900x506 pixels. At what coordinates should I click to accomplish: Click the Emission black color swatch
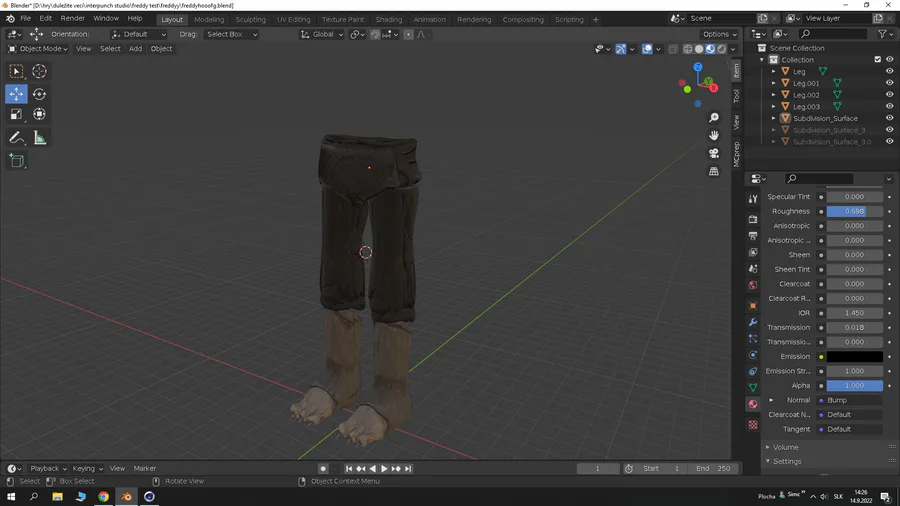pos(854,356)
